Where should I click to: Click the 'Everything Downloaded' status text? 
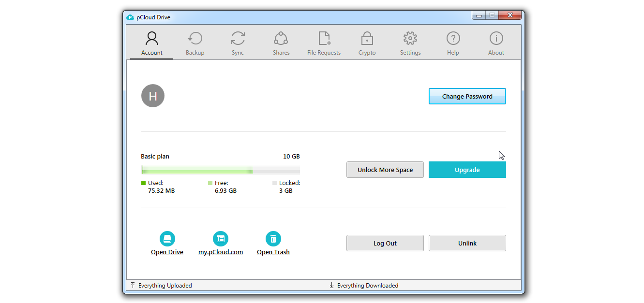click(x=368, y=286)
